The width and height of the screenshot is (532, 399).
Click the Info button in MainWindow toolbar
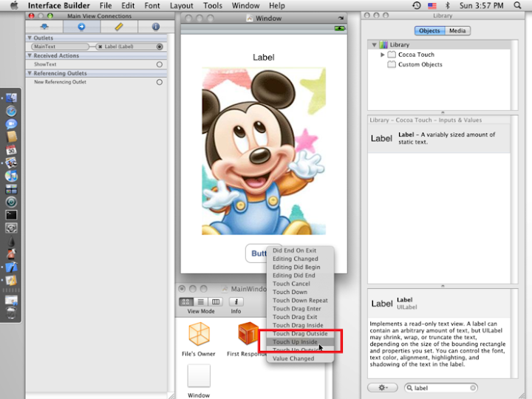point(236,302)
